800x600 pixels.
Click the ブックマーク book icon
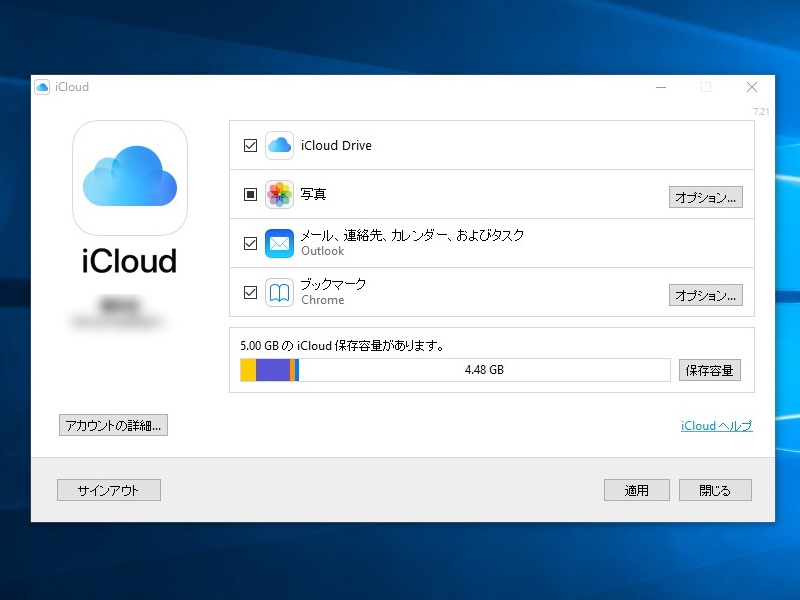[x=278, y=291]
